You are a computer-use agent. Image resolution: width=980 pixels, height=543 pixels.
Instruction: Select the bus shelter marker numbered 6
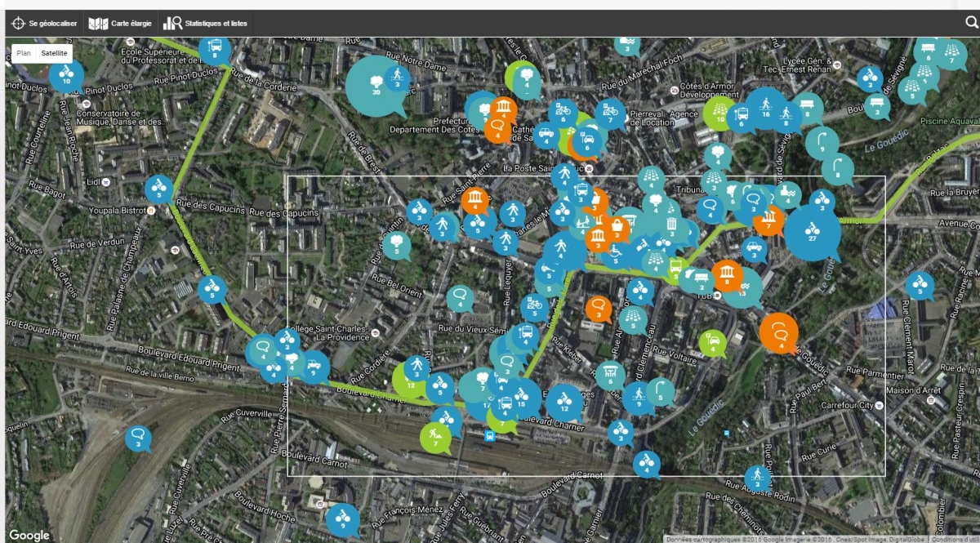[609, 375]
